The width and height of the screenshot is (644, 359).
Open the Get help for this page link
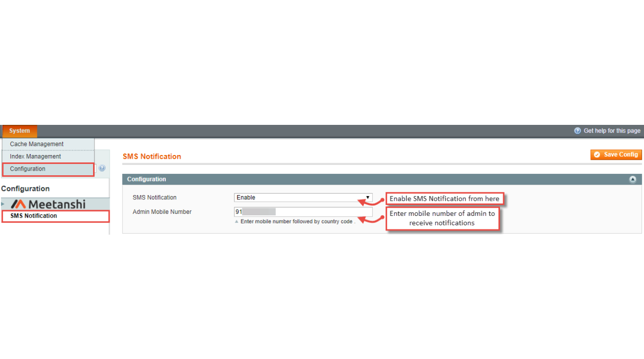click(611, 131)
